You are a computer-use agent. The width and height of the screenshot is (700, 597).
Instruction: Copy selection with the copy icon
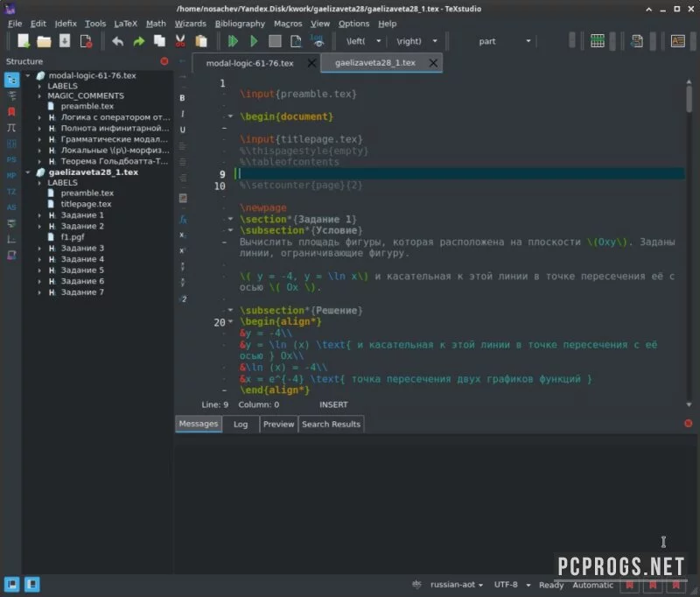(159, 41)
